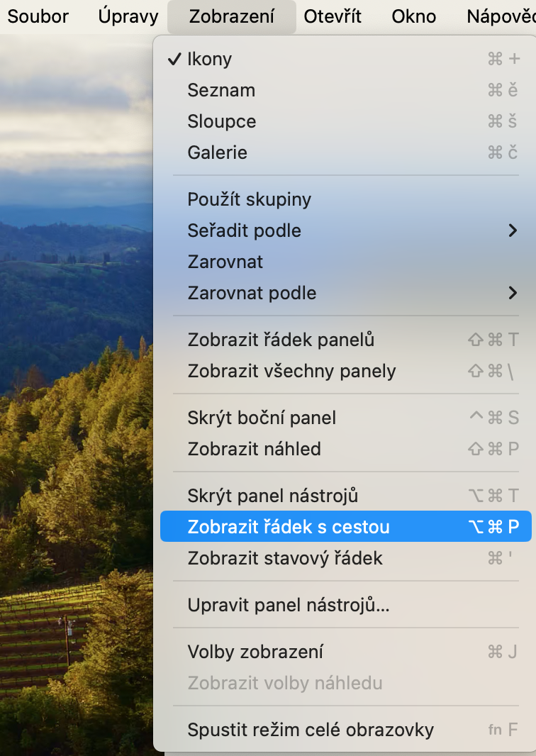The height and width of the screenshot is (756, 536).
Task: Switch to Seznam view
Action: click(221, 90)
